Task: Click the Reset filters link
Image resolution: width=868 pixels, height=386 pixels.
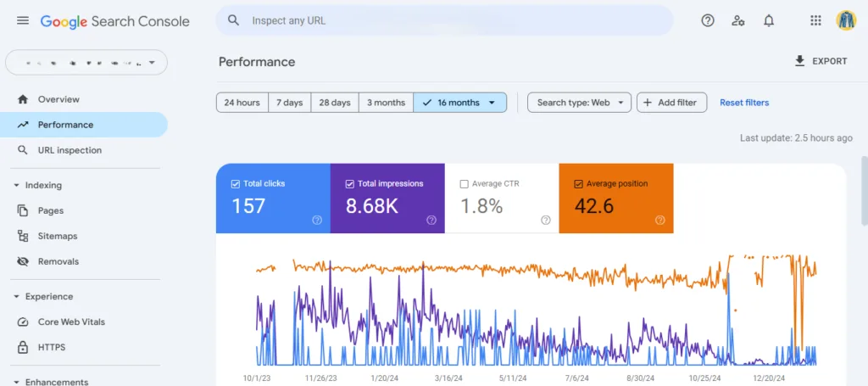Action: point(744,103)
